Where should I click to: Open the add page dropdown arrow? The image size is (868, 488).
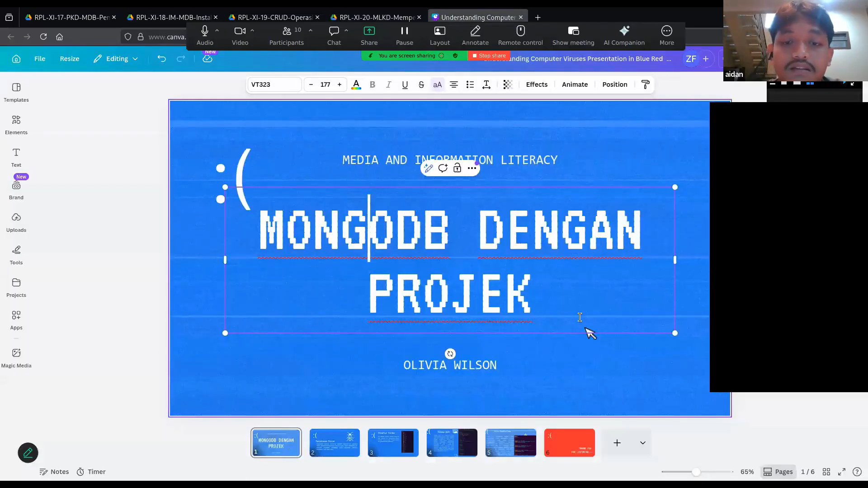coord(642,443)
